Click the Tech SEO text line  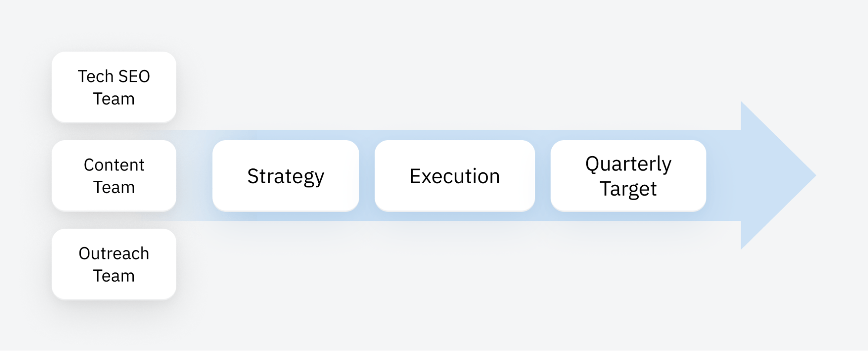click(x=114, y=76)
